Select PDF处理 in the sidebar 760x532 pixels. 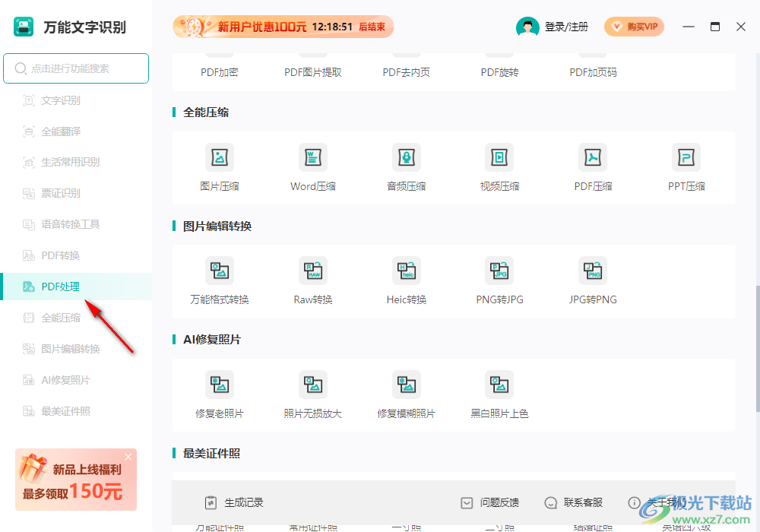76,287
